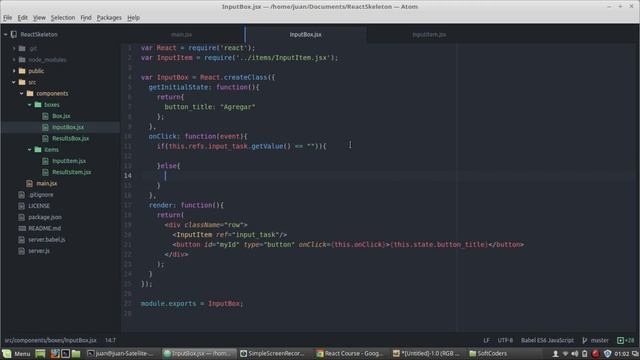Image resolution: width=640 pixels, height=360 pixels.
Task: Change the LF line ending setting
Action: coord(486,340)
